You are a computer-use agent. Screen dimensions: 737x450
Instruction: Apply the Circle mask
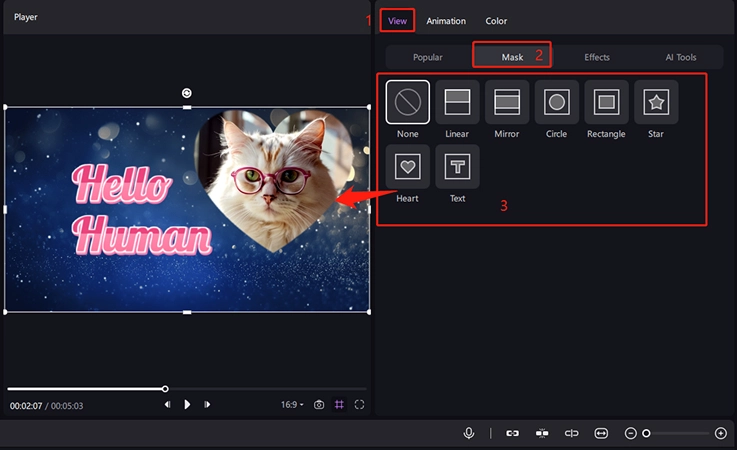click(x=557, y=102)
